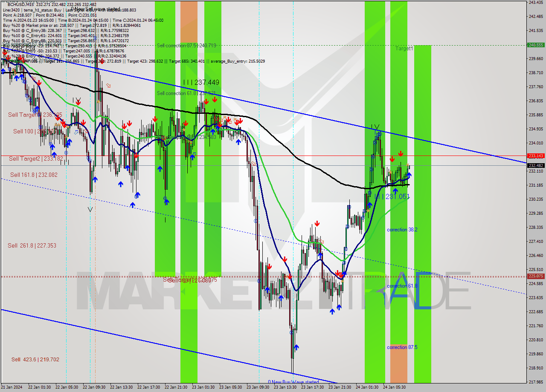Click the '21 Jan 2024' time label
Image resolution: width=546 pixels, height=392 pixels.
(12, 387)
